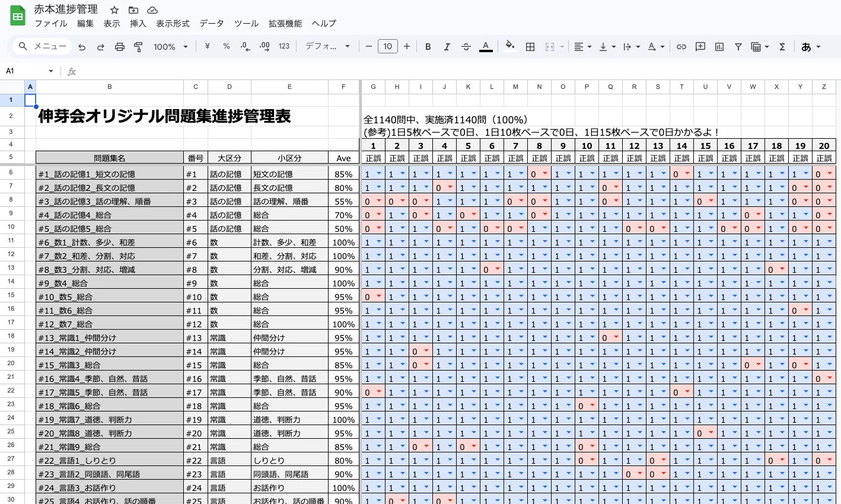841x504 pixels.
Task: Click the name box showing A1
Action: click(30, 71)
